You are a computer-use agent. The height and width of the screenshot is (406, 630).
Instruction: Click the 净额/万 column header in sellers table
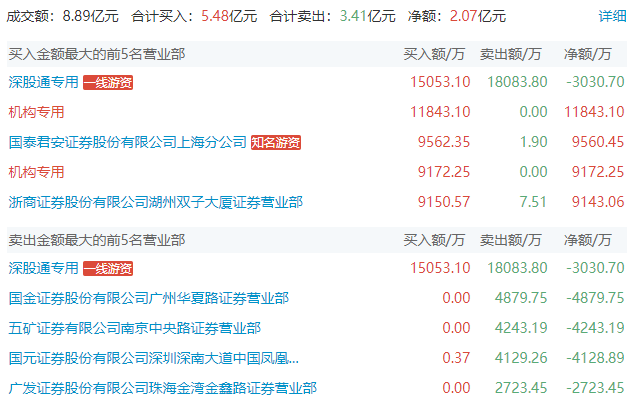point(587,240)
